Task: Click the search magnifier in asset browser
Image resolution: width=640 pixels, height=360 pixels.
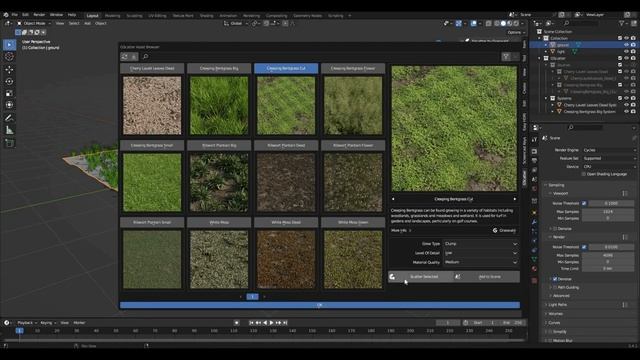Action: tap(146, 57)
